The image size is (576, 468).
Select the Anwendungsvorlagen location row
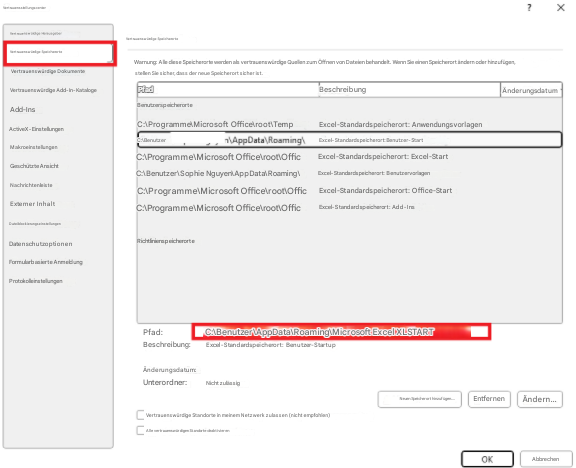tap(349, 125)
